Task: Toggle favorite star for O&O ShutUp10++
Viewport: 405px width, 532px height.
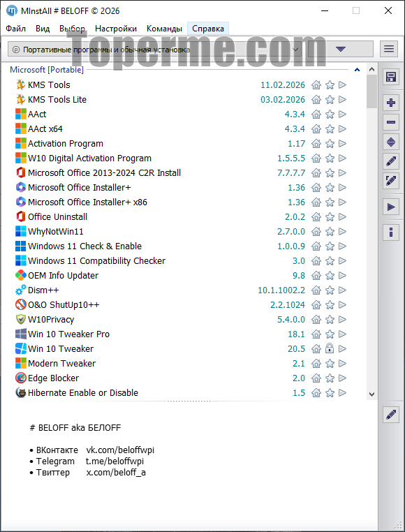Action: click(330, 304)
